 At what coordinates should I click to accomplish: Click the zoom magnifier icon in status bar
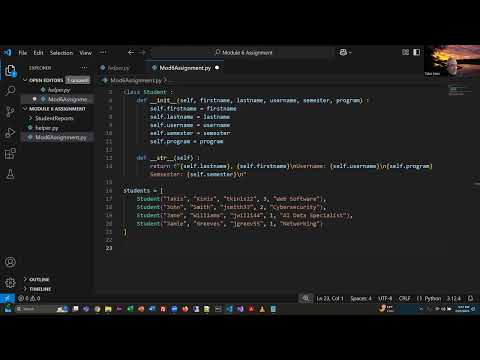coord(306,298)
